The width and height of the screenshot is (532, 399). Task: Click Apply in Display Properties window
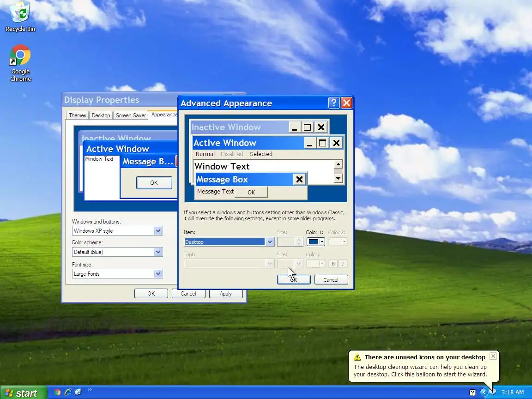tap(226, 294)
